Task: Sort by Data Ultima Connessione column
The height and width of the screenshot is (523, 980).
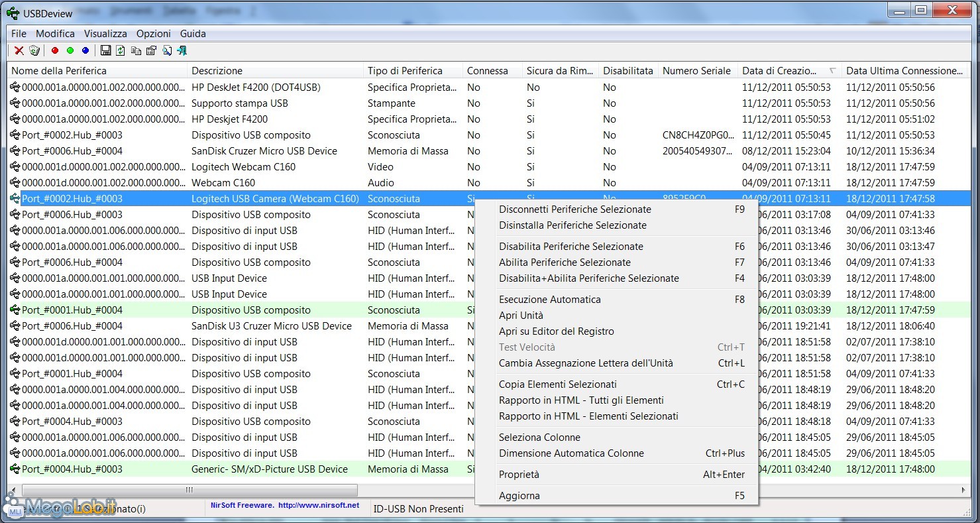Action: coord(905,71)
